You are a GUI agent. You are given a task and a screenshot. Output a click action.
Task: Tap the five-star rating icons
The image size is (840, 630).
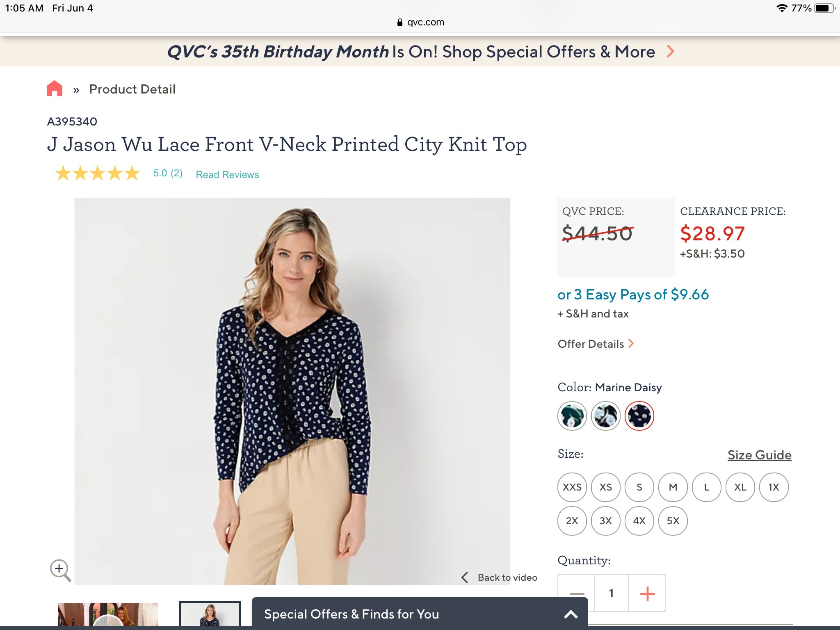point(98,173)
